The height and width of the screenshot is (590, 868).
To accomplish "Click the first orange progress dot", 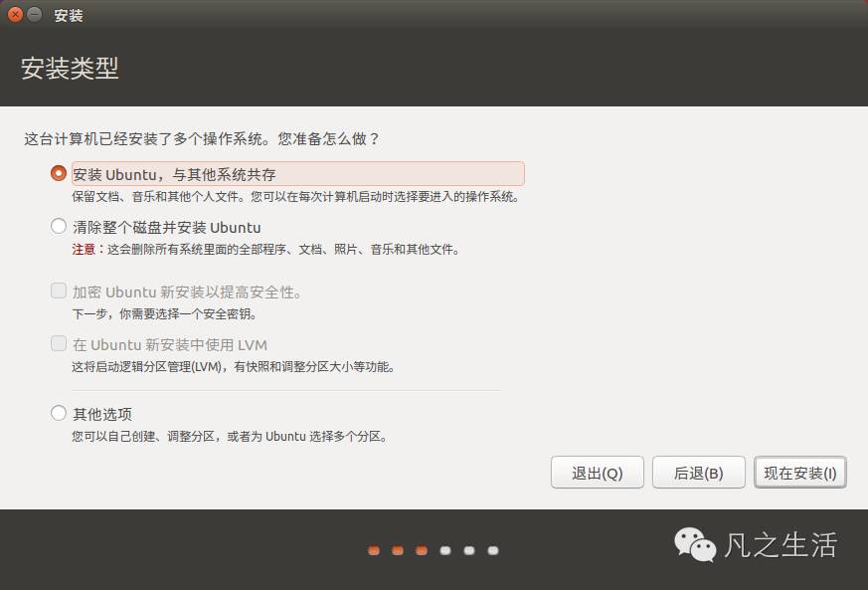I will click(372, 549).
